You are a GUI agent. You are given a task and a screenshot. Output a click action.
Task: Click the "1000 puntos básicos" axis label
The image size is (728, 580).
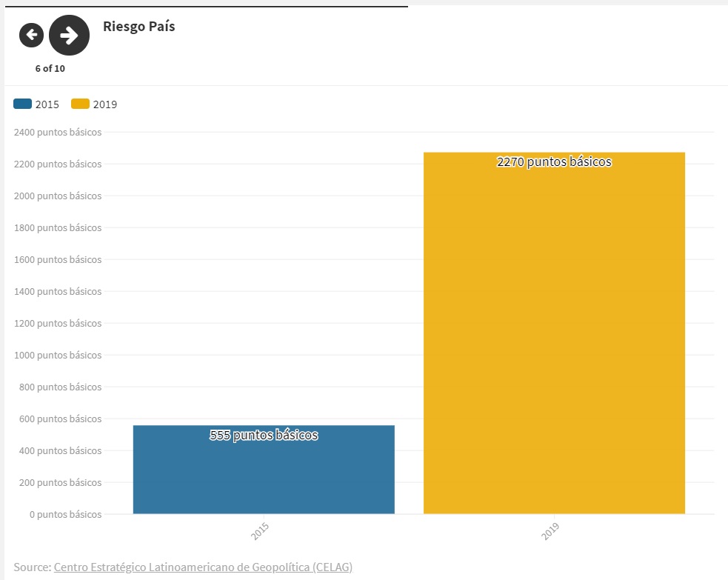click(58, 356)
